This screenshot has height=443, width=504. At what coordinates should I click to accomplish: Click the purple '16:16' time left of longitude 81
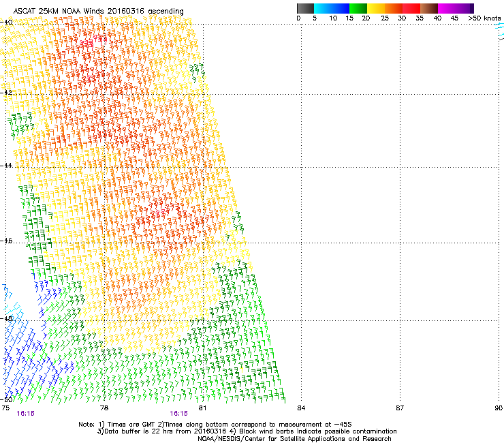pyautogui.click(x=178, y=414)
